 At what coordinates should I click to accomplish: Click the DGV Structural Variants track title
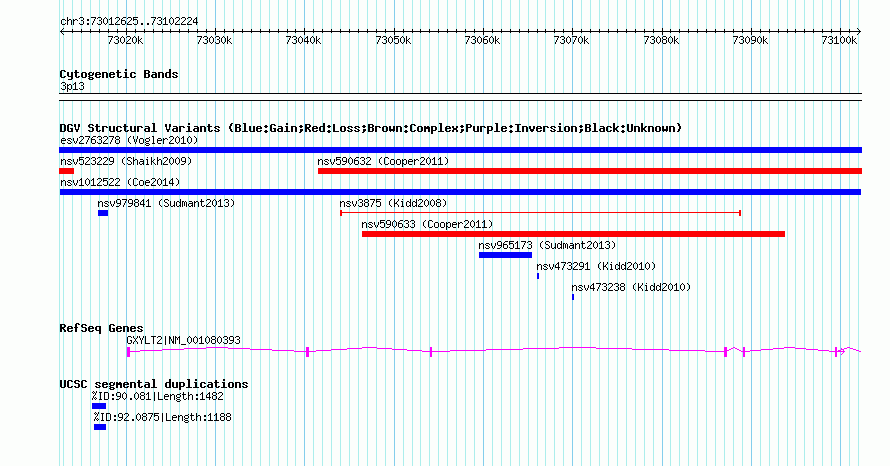370,128
